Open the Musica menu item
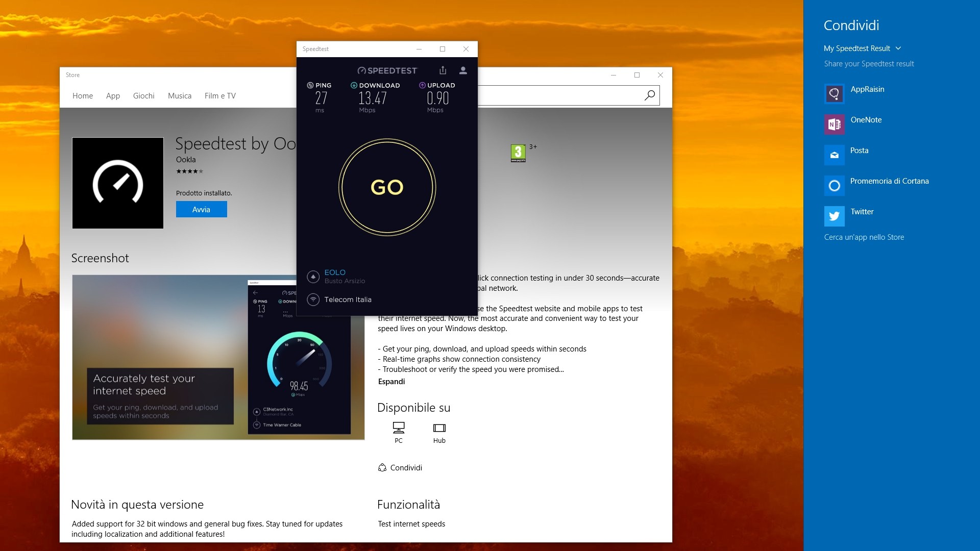The image size is (980, 551). click(x=180, y=95)
